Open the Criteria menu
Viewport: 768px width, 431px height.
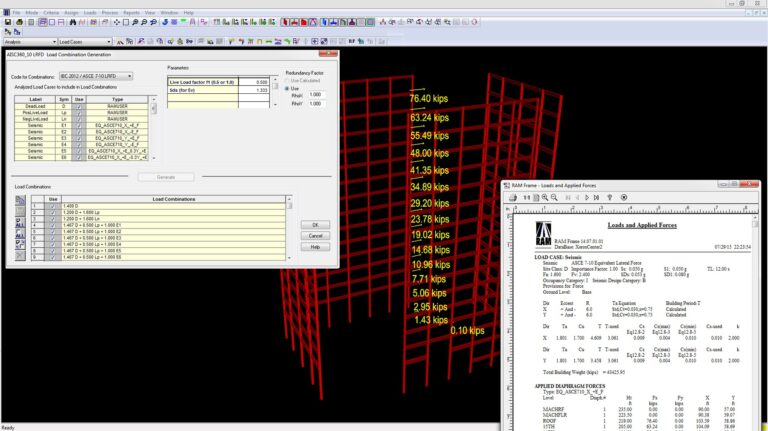pyautogui.click(x=51, y=13)
